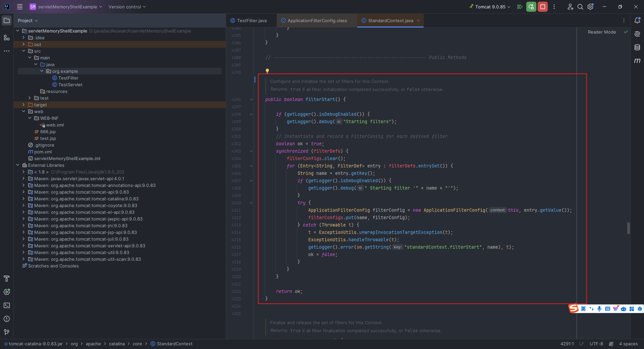Open servletMemoryShellExample project dropdown

[66, 7]
